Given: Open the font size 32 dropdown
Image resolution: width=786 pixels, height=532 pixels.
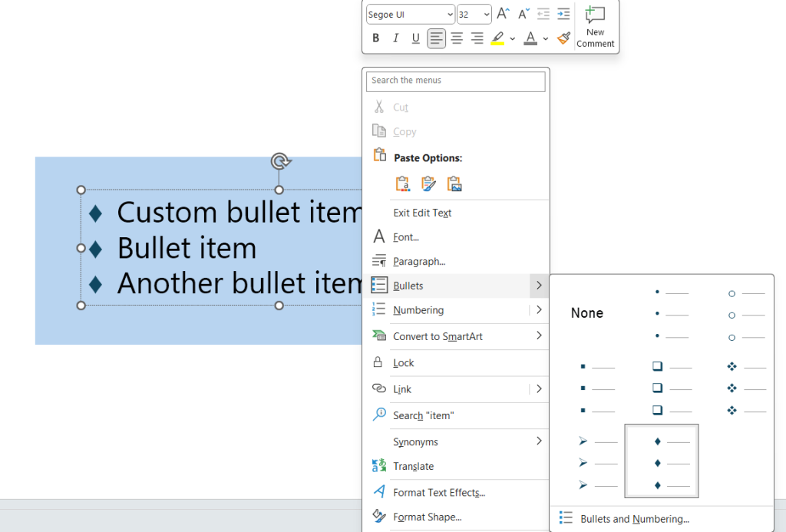Looking at the screenshot, I should coord(474,15).
